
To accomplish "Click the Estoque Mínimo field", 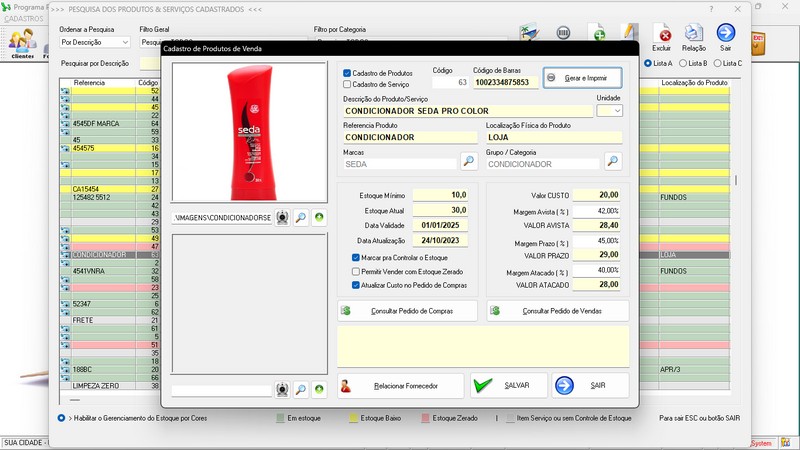I will [x=440, y=195].
